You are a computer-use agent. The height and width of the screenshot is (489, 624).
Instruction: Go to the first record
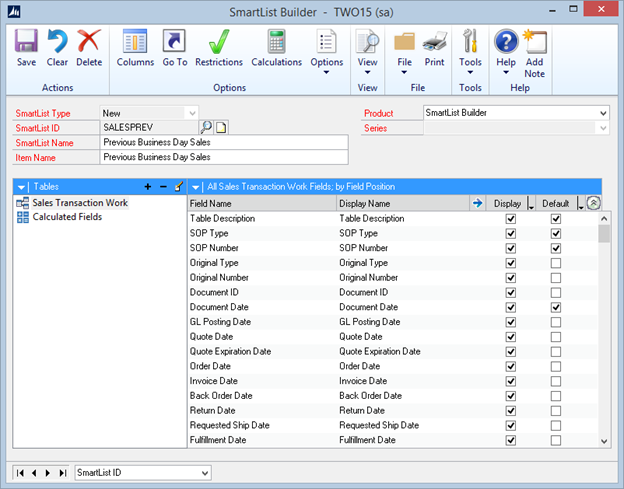20,473
